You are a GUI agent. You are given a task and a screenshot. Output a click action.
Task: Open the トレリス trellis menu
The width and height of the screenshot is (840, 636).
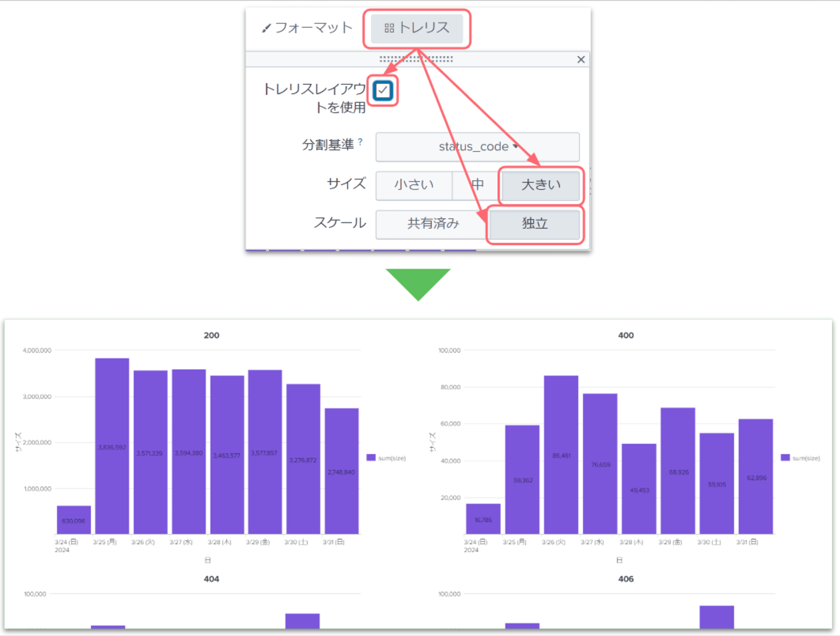tap(417, 28)
